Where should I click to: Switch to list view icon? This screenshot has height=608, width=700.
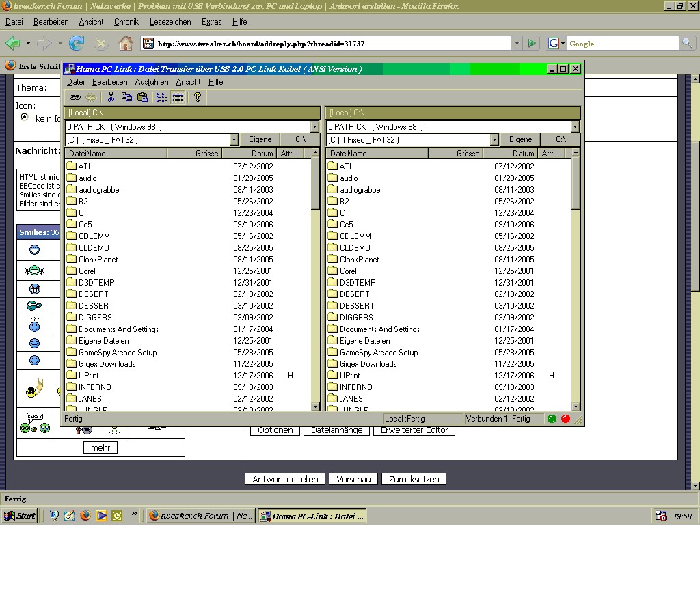pos(161,97)
